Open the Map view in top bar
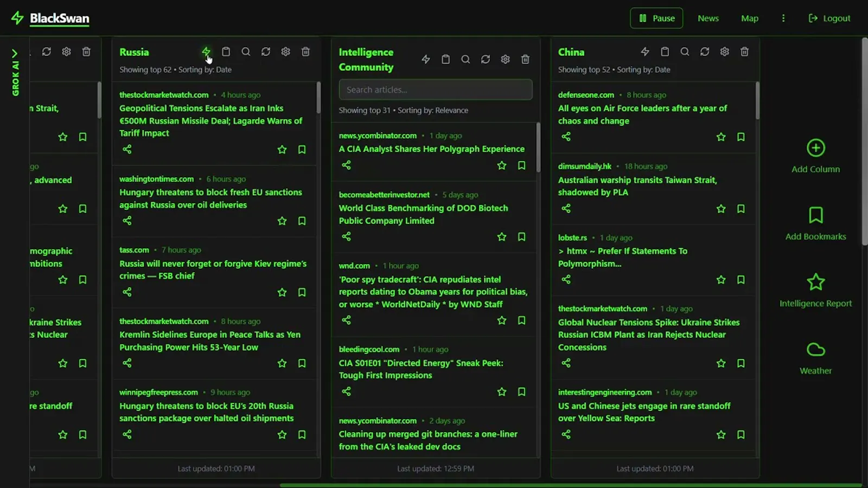The height and width of the screenshot is (488, 868). [750, 18]
